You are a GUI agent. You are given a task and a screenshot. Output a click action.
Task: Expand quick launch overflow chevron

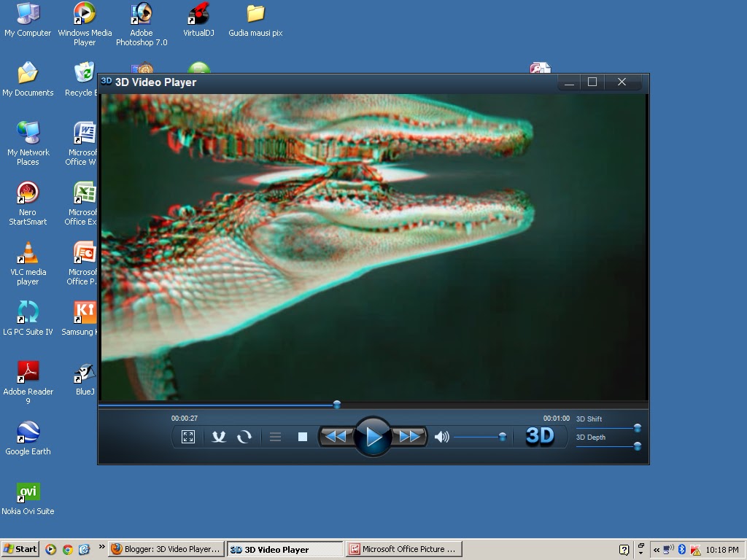(x=101, y=547)
